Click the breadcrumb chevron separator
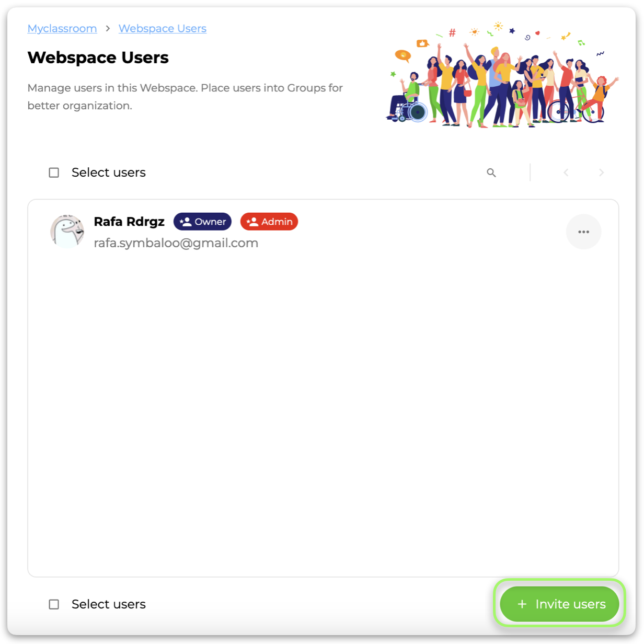 (x=108, y=29)
